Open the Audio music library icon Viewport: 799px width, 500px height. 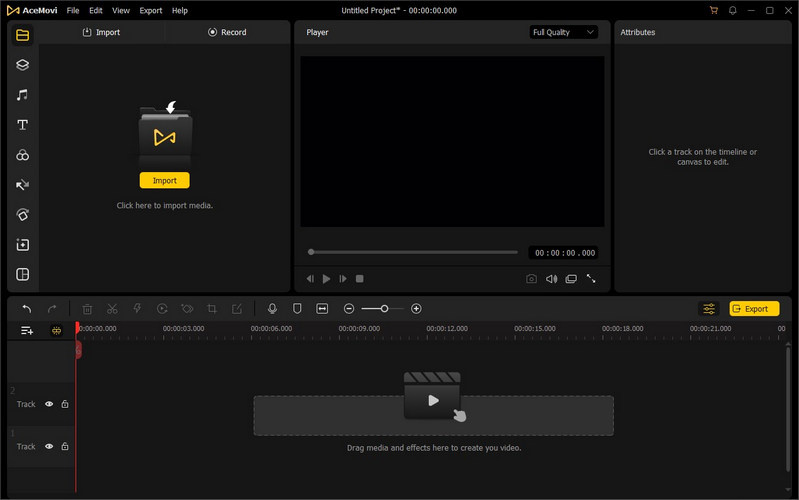(x=22, y=95)
